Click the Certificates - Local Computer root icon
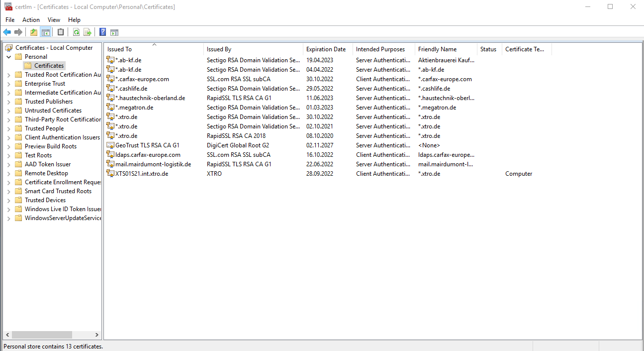 coord(9,48)
